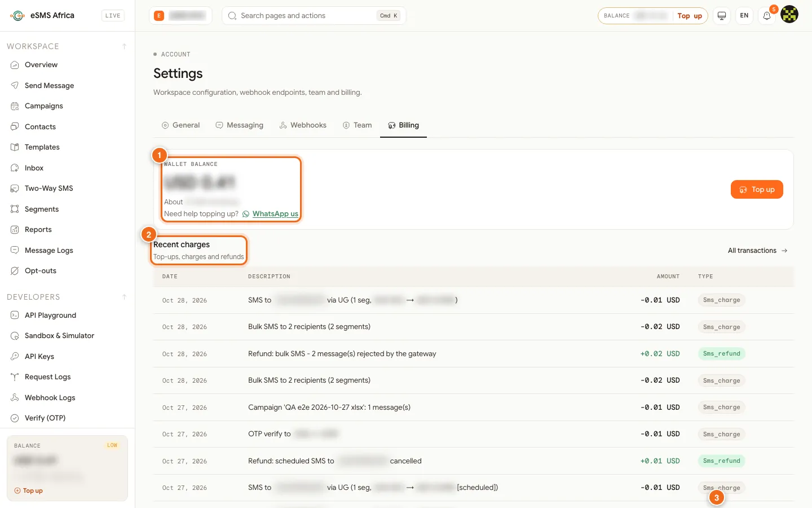Open the user avatar menu
The image size is (812, 508).
789,14
